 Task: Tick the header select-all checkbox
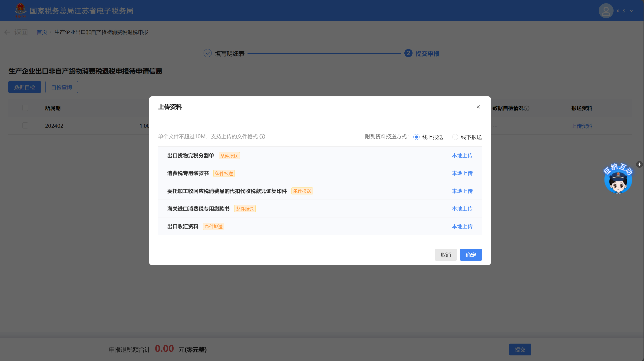[x=25, y=108]
